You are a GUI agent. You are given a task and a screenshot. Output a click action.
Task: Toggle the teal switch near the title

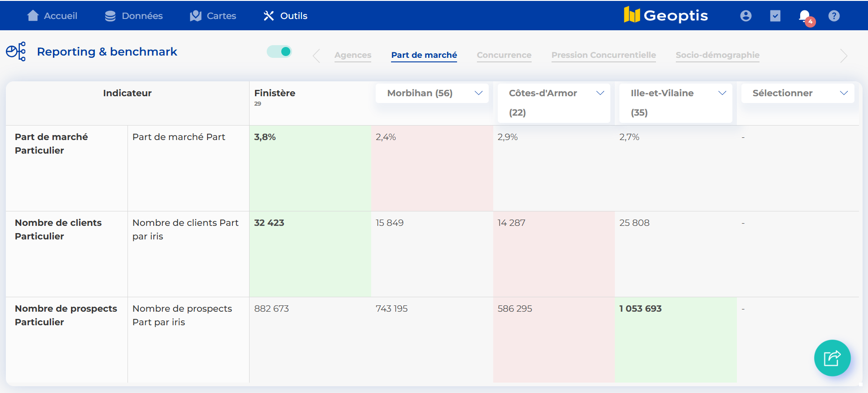point(279,51)
